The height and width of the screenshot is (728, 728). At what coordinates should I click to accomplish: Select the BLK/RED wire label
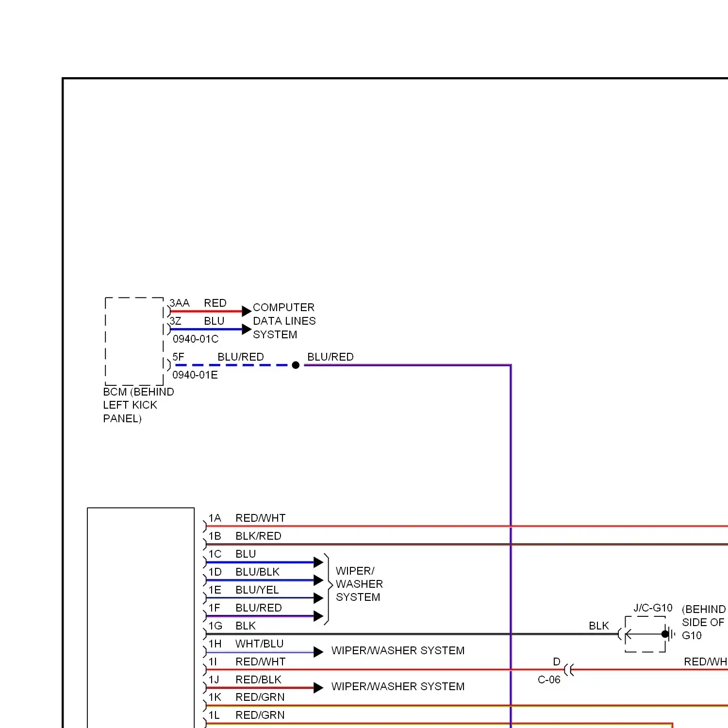(259, 536)
